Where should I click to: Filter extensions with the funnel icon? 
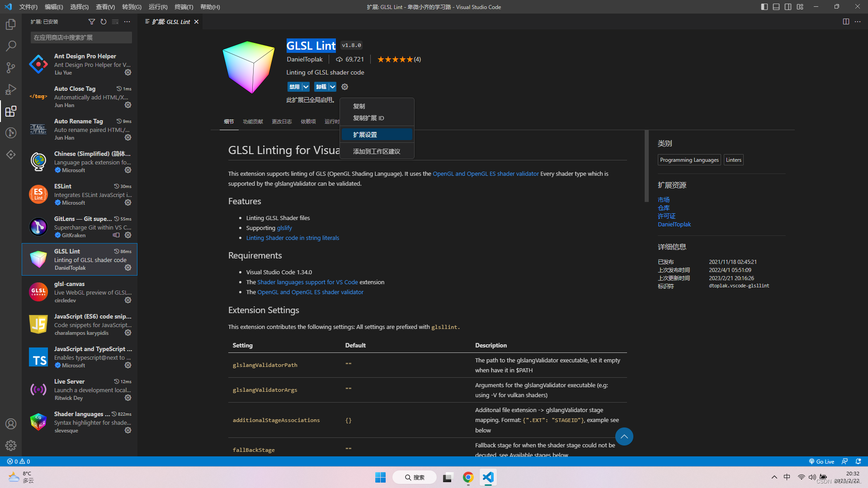click(x=92, y=22)
